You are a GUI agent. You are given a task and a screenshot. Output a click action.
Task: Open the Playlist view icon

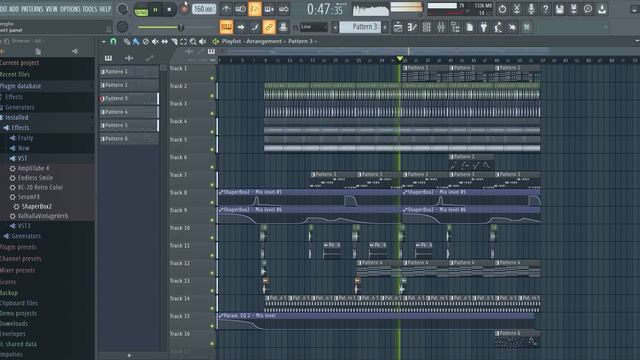point(398,27)
